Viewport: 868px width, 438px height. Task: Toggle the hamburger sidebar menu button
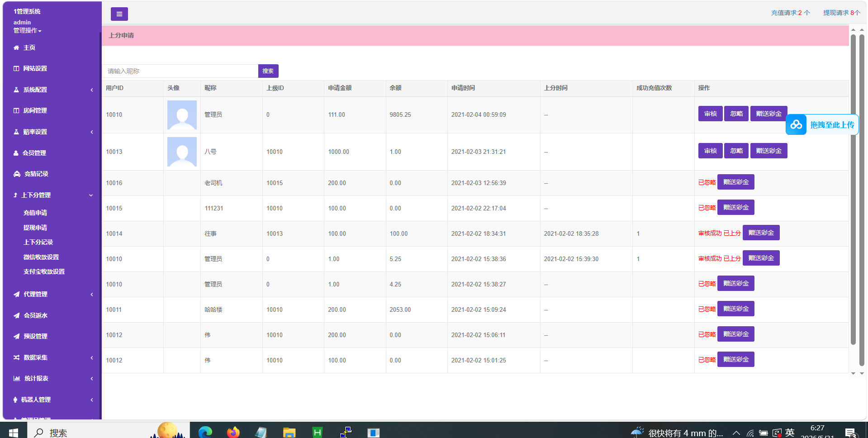pyautogui.click(x=119, y=14)
